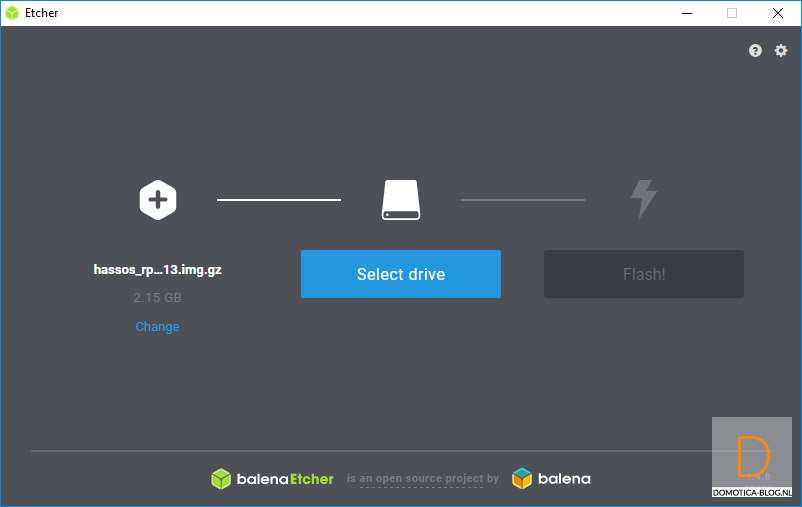Click the balenaEtcher wordmark in footer
The image size is (802, 507).
pyautogui.click(x=285, y=479)
